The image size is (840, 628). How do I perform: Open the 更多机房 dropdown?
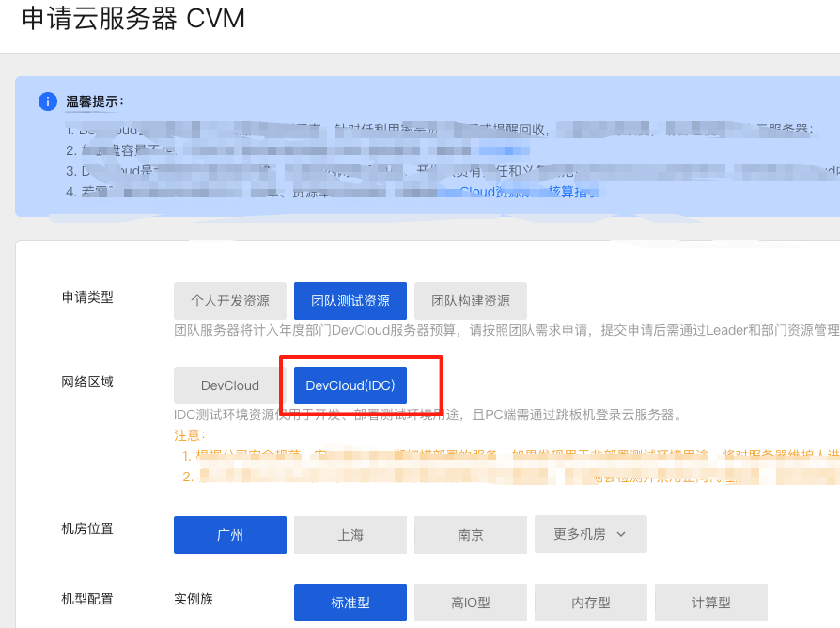tap(591, 534)
